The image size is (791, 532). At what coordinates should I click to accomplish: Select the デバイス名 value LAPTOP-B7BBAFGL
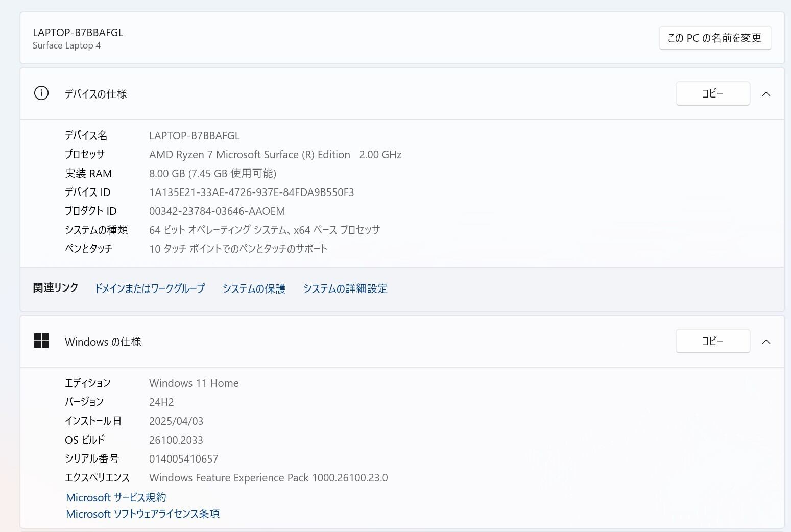point(195,136)
